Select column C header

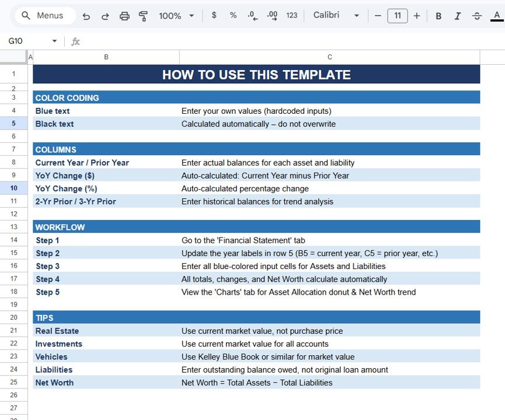[330, 57]
